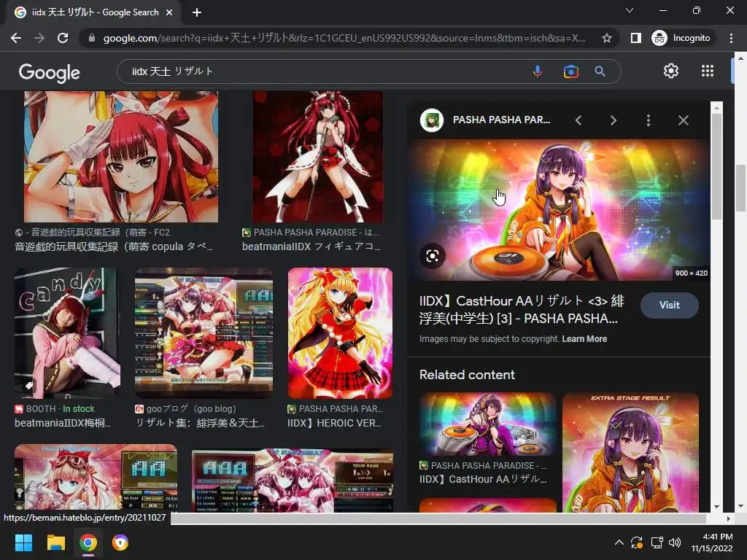
Task: Open the Google apps grid
Action: click(708, 71)
